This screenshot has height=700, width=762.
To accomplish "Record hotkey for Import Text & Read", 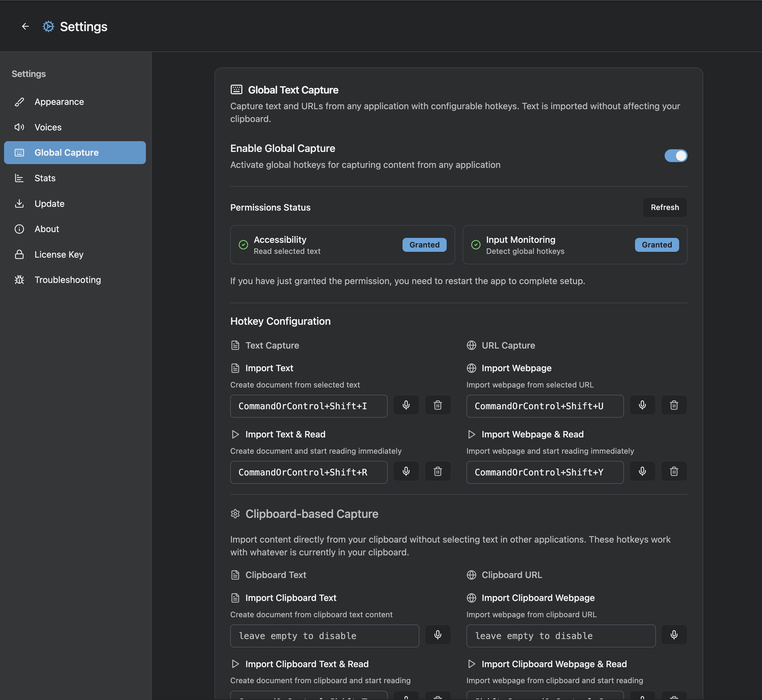I will [406, 472].
